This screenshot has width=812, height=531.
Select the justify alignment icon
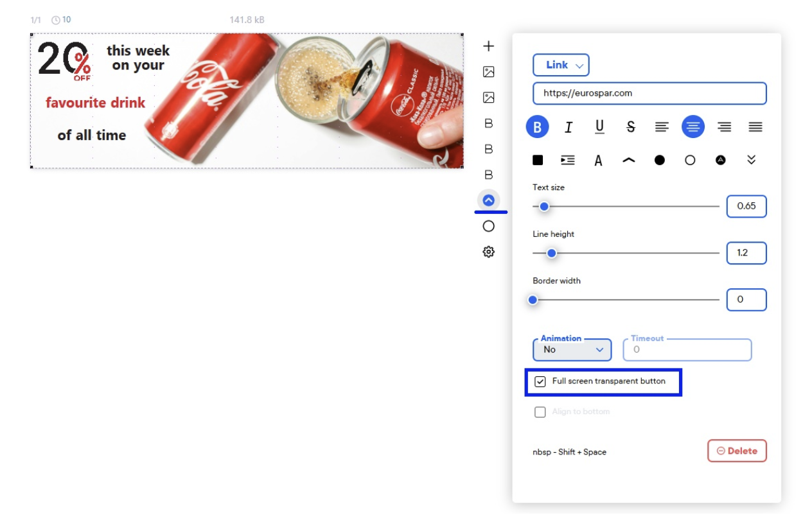755,126
